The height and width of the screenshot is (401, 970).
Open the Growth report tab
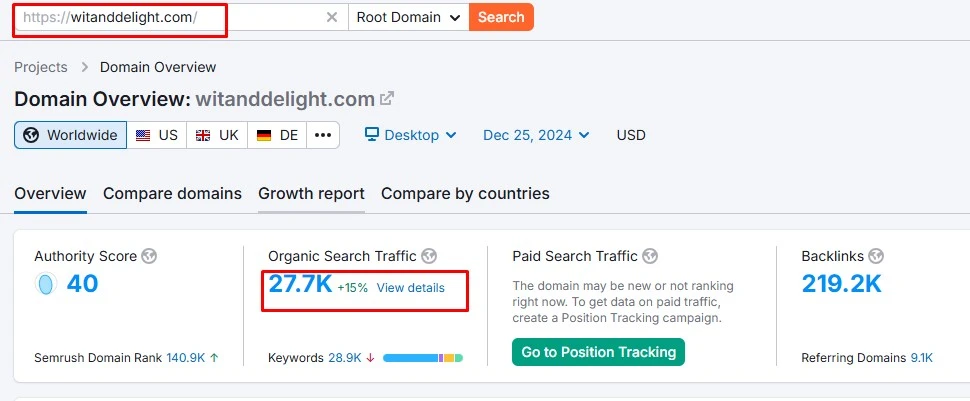311,193
